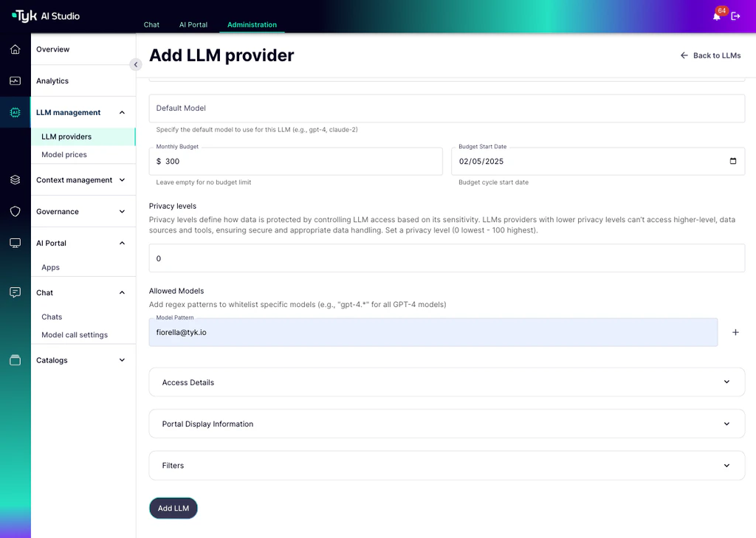Click the monitor AI Portal icon
Image resolution: width=756 pixels, height=538 pixels.
click(16, 243)
